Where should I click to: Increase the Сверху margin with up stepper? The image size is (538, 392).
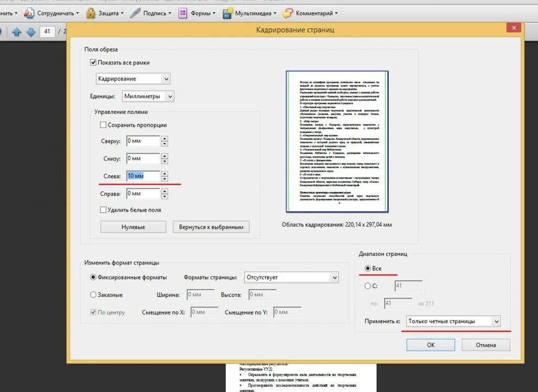click(x=164, y=139)
